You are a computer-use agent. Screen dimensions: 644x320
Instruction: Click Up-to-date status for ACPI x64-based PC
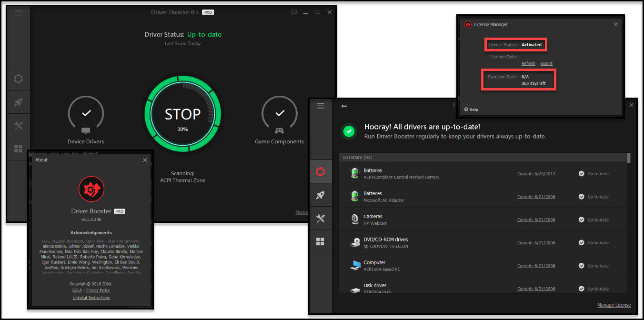click(x=594, y=266)
